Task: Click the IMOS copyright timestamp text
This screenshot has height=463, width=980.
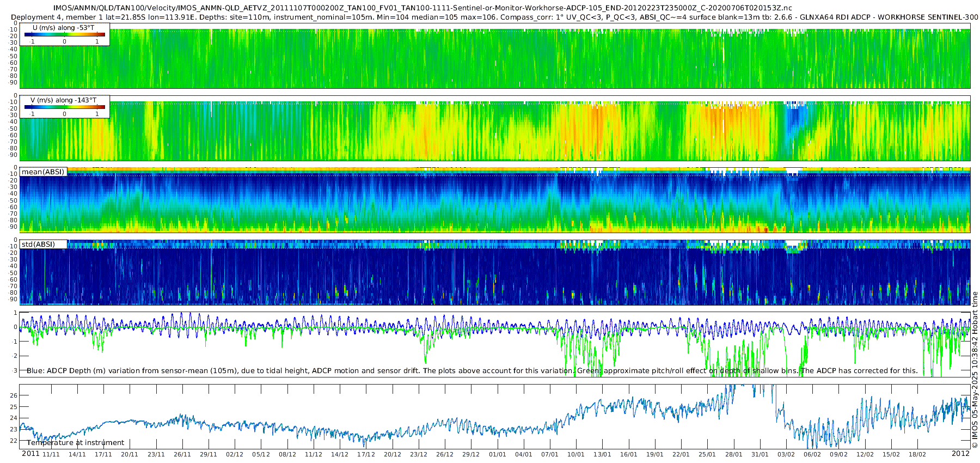Action: [x=975, y=370]
